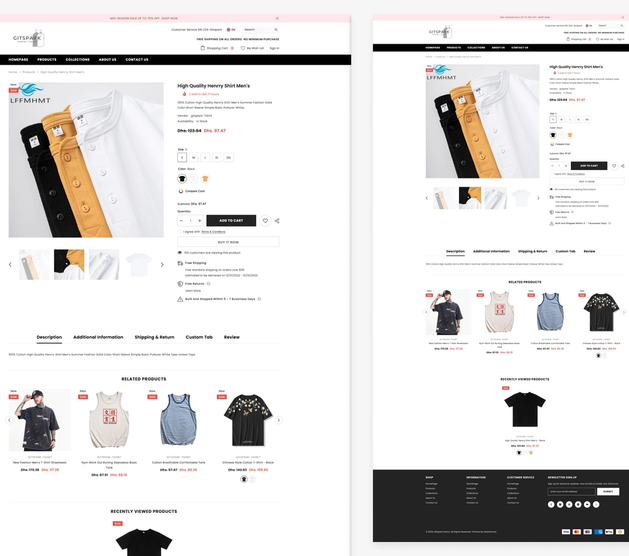Click the Add to Cart button

tap(231, 221)
